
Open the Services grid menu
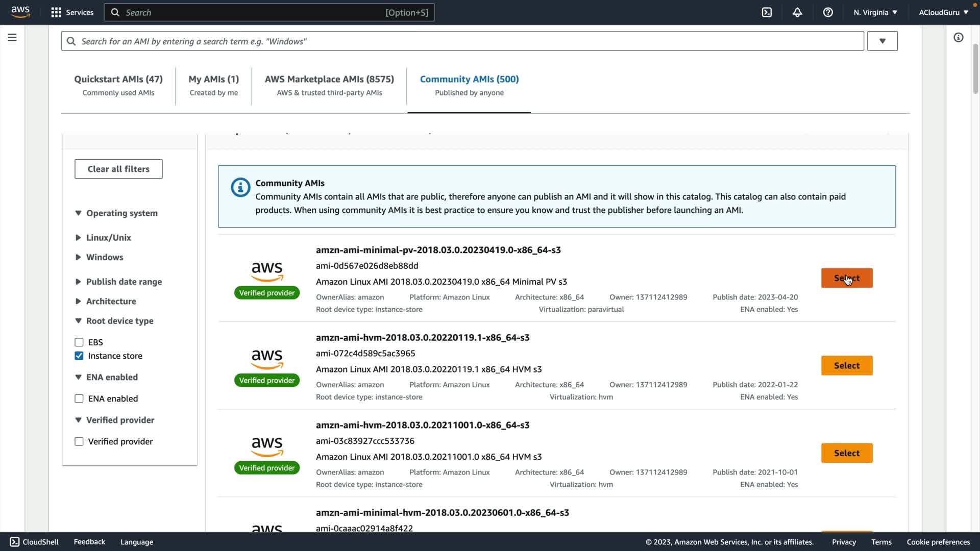tap(56, 12)
